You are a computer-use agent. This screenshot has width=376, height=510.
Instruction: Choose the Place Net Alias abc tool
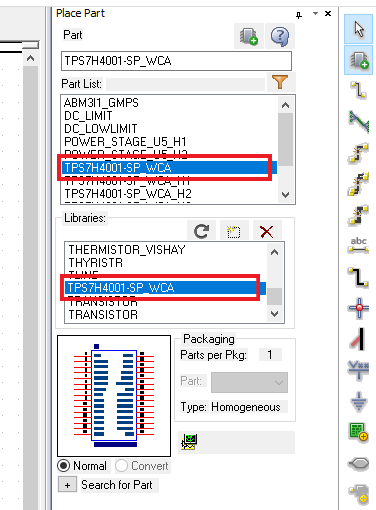(359, 246)
